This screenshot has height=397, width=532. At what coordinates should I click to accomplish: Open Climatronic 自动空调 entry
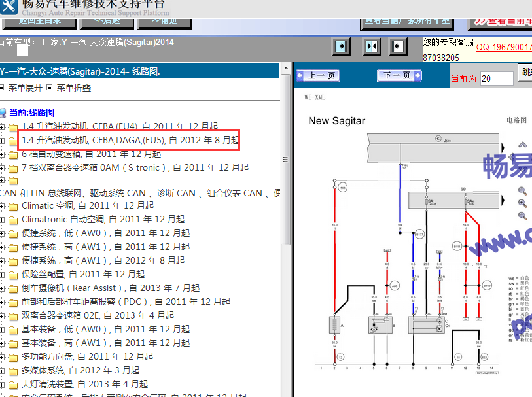coord(103,219)
